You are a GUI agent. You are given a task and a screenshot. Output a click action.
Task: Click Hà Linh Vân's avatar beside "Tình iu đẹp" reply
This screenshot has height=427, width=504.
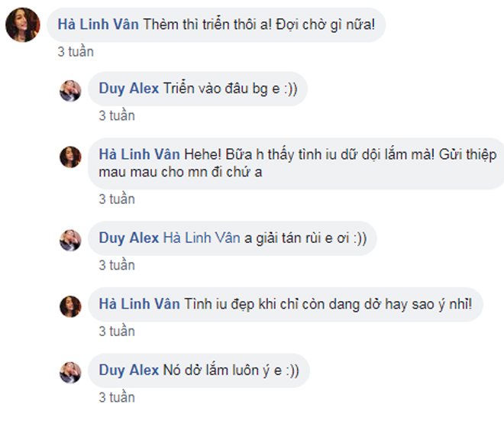pos(70,306)
